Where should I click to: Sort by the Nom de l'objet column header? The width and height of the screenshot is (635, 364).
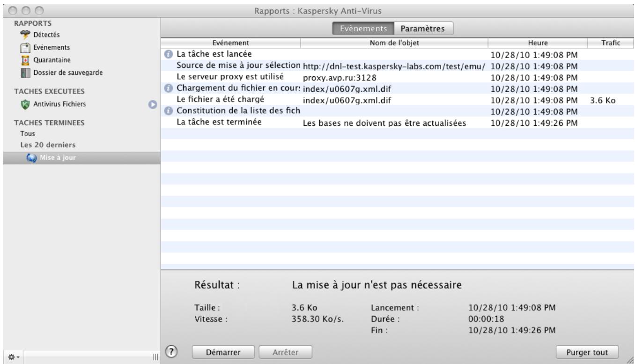click(x=394, y=43)
